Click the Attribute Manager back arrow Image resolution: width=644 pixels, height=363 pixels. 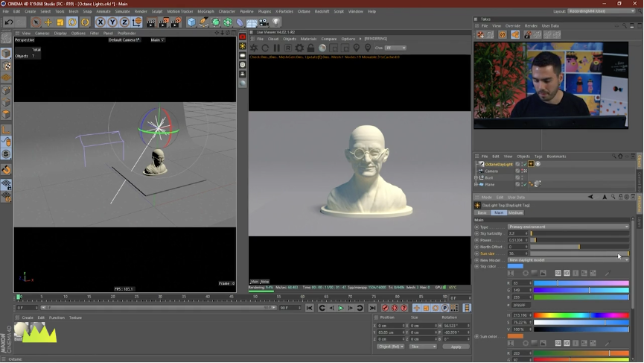[590, 198]
